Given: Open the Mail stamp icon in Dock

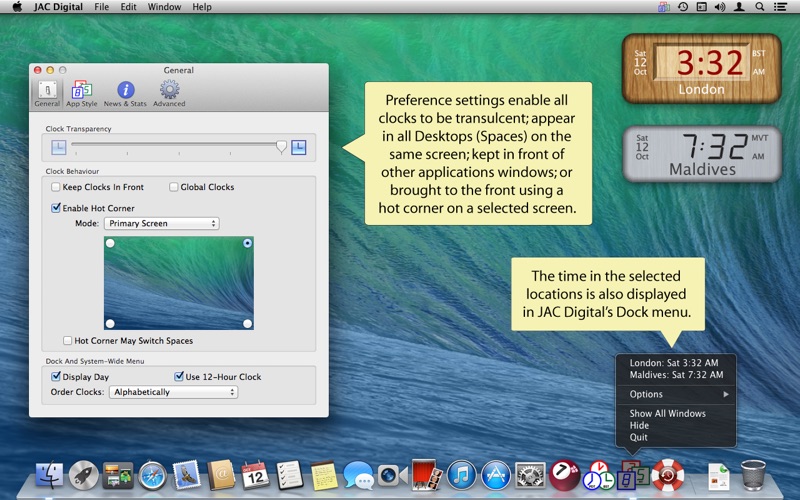Looking at the screenshot, I should (187, 475).
